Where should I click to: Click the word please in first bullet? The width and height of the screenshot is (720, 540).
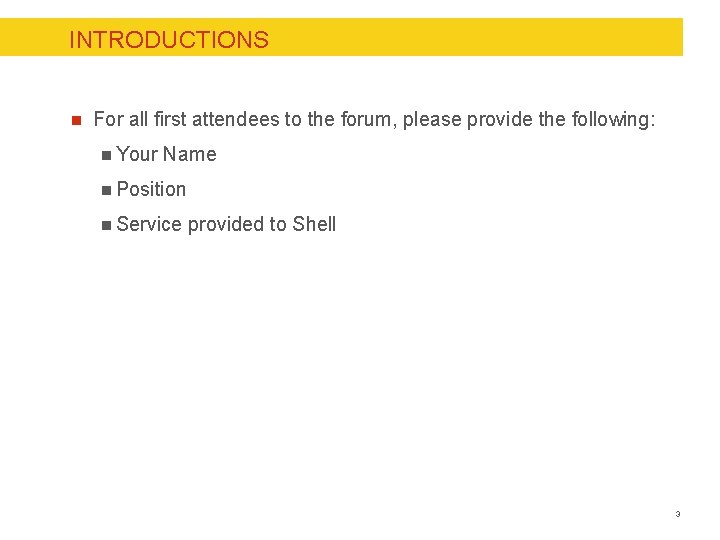432,120
